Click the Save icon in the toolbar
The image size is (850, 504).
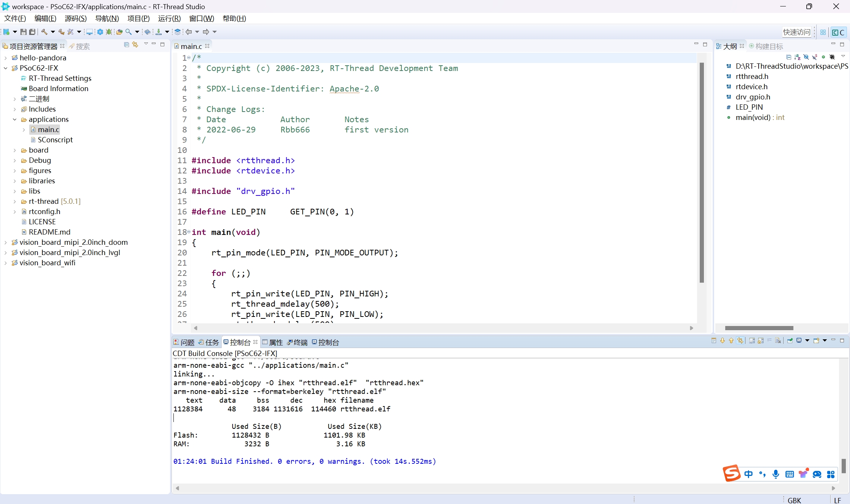24,32
